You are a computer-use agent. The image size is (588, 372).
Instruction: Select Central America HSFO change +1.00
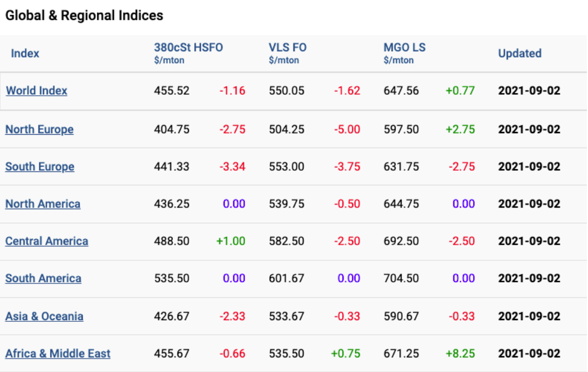231,241
